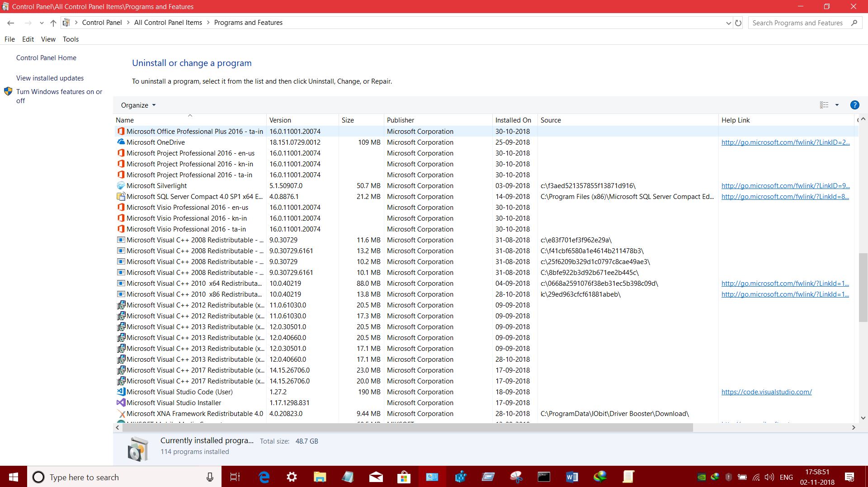
Task: Select the Microsoft Silverlight icon
Action: (x=121, y=185)
